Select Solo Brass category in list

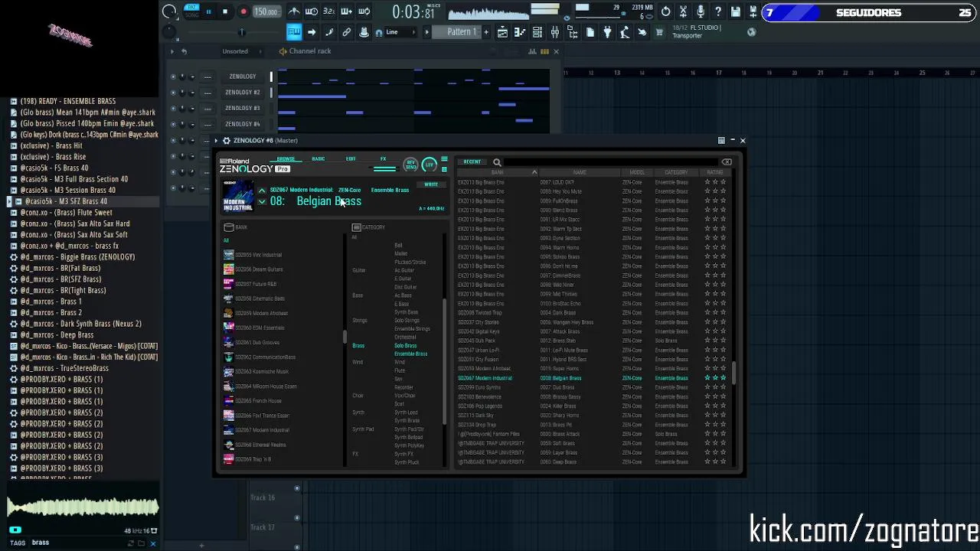[x=405, y=345]
